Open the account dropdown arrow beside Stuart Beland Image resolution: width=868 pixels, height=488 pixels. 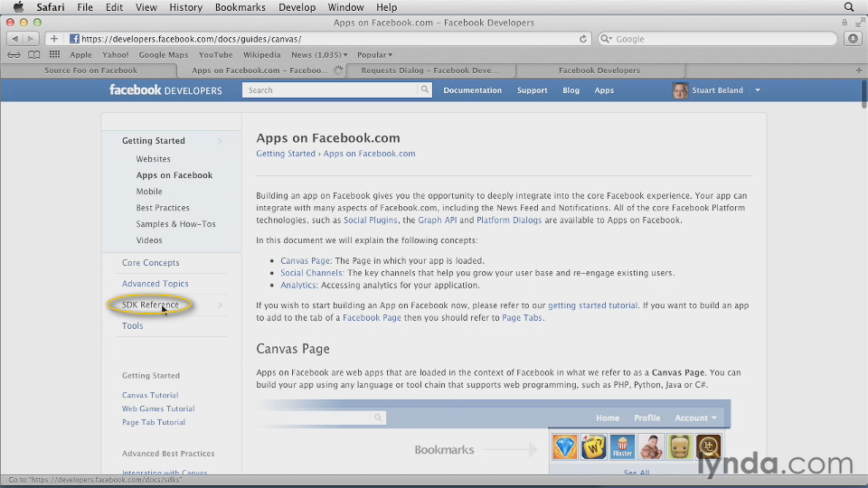(758, 90)
